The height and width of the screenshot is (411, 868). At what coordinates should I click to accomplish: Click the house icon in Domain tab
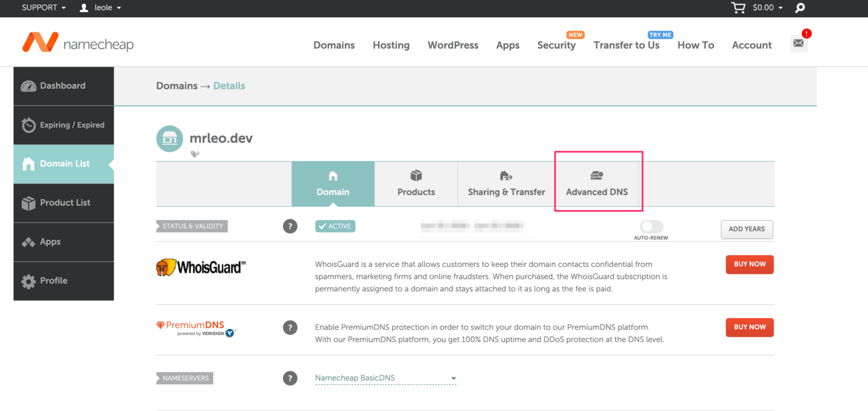click(x=333, y=176)
